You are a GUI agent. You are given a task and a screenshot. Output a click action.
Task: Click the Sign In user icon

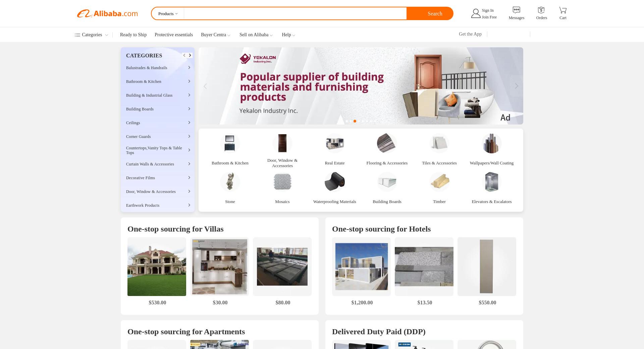pos(476,13)
